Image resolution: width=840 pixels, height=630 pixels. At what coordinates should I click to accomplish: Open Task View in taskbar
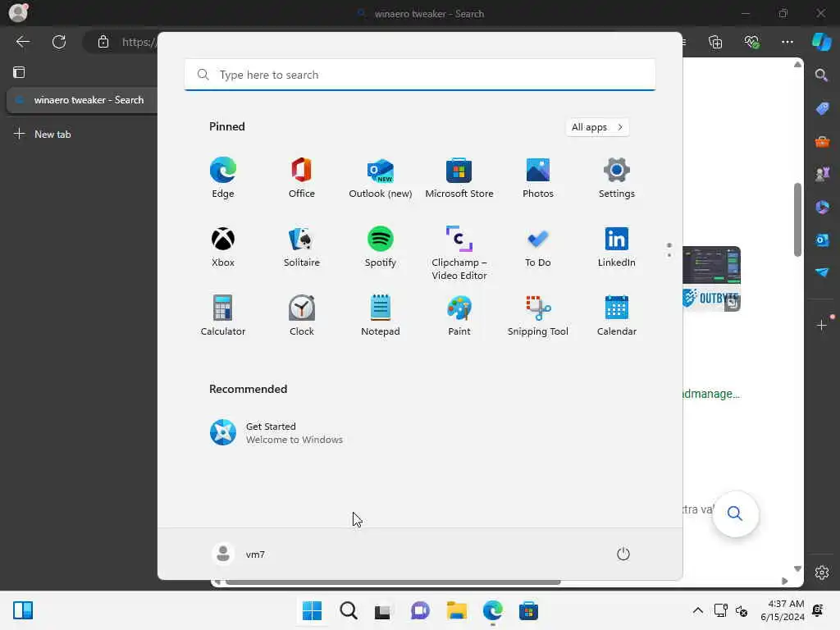(382, 611)
